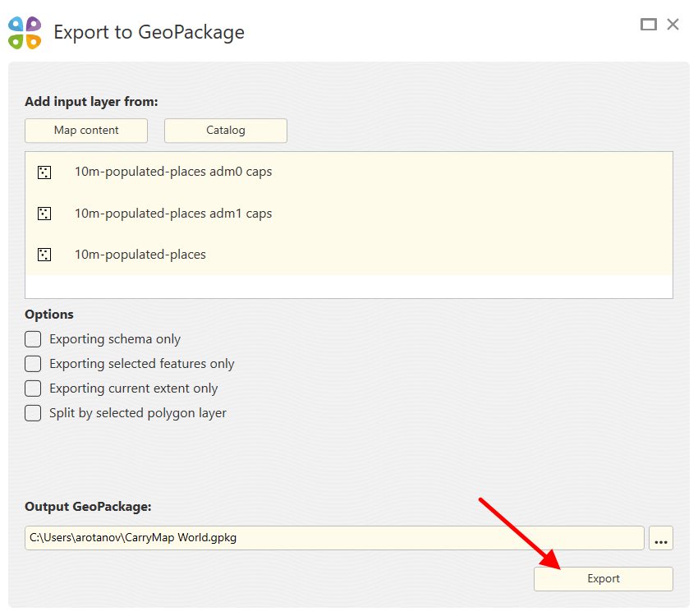698x616 pixels.
Task: Select 10m-populated-places adm1 caps layer name
Action: [173, 214]
